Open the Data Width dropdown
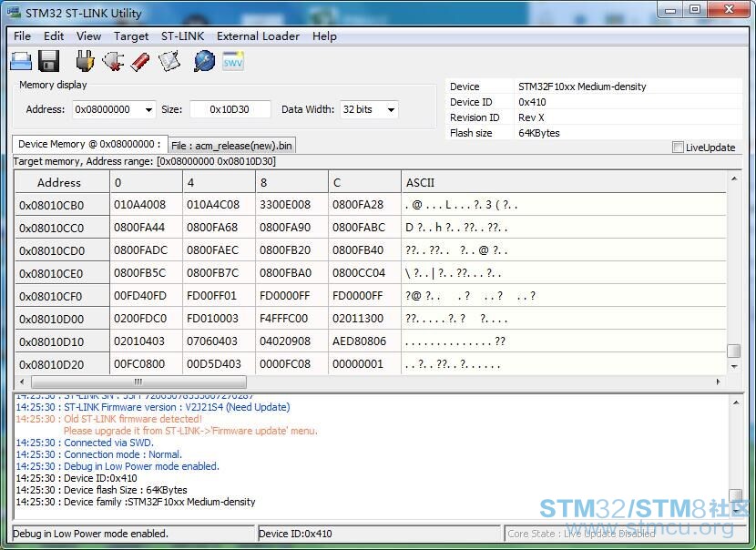The height and width of the screenshot is (550, 756). click(x=391, y=110)
